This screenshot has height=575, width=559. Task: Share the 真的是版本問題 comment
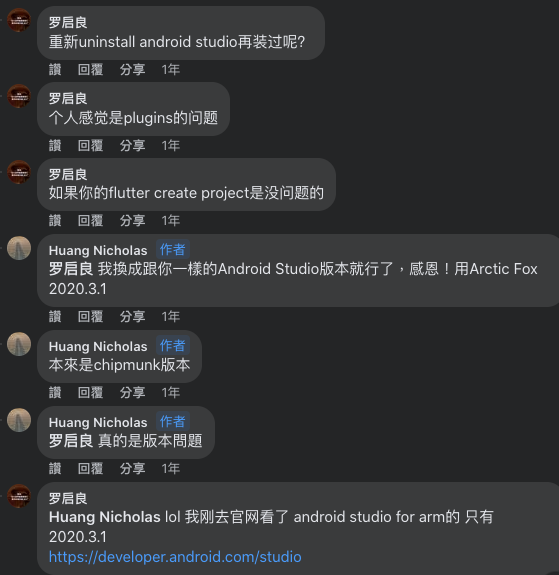[x=132, y=468]
